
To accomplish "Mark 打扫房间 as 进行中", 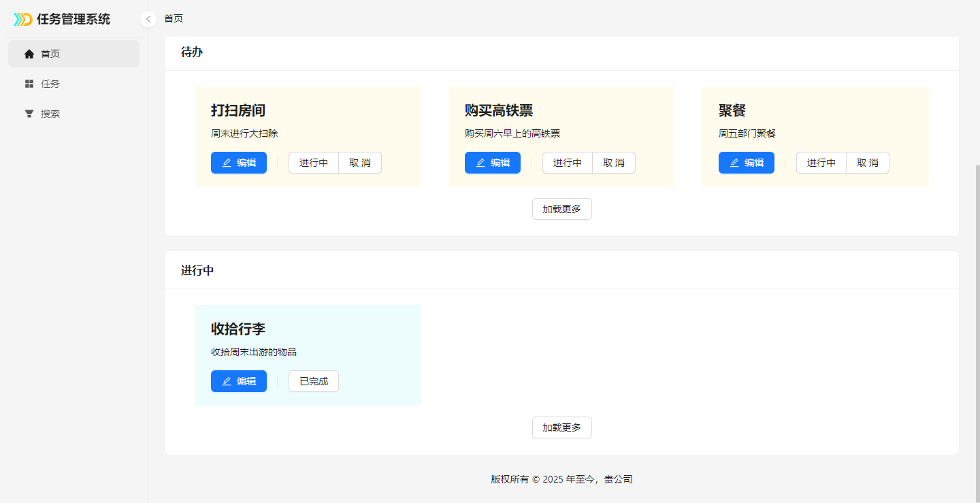I will tap(314, 163).
